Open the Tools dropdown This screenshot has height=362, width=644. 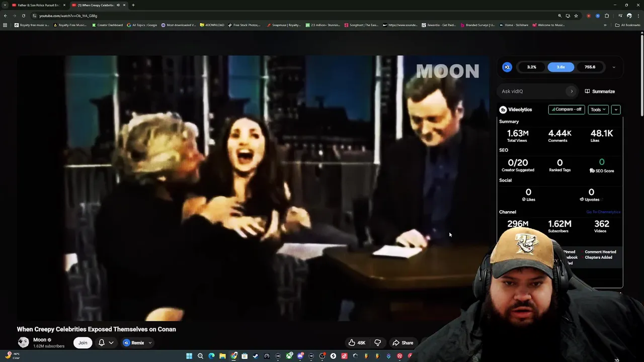[598, 110]
